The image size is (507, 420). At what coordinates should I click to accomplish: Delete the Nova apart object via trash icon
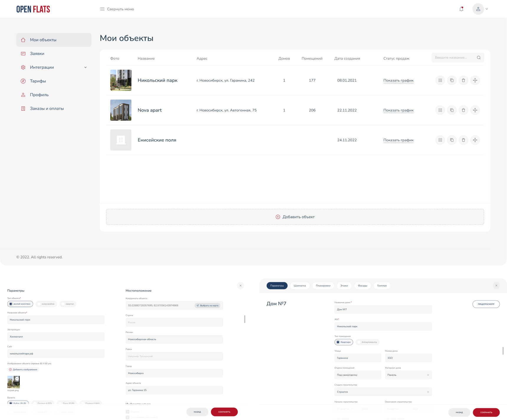point(463,110)
